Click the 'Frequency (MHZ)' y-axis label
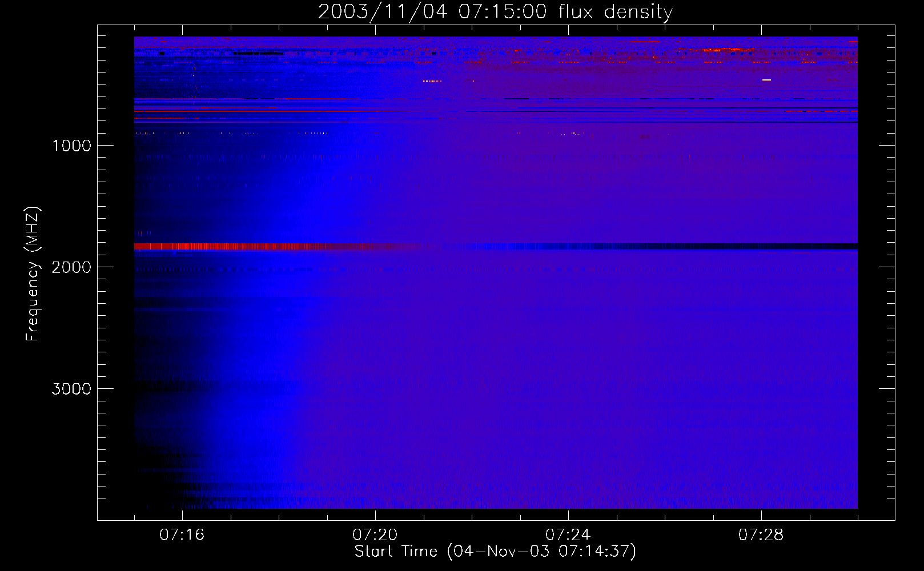The width and height of the screenshot is (924, 571). (33, 274)
